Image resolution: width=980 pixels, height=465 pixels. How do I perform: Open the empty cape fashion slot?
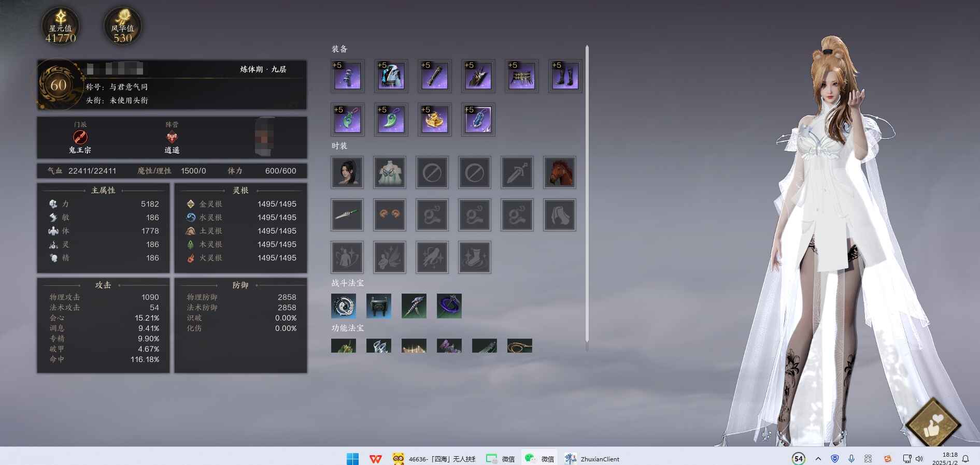click(560, 215)
